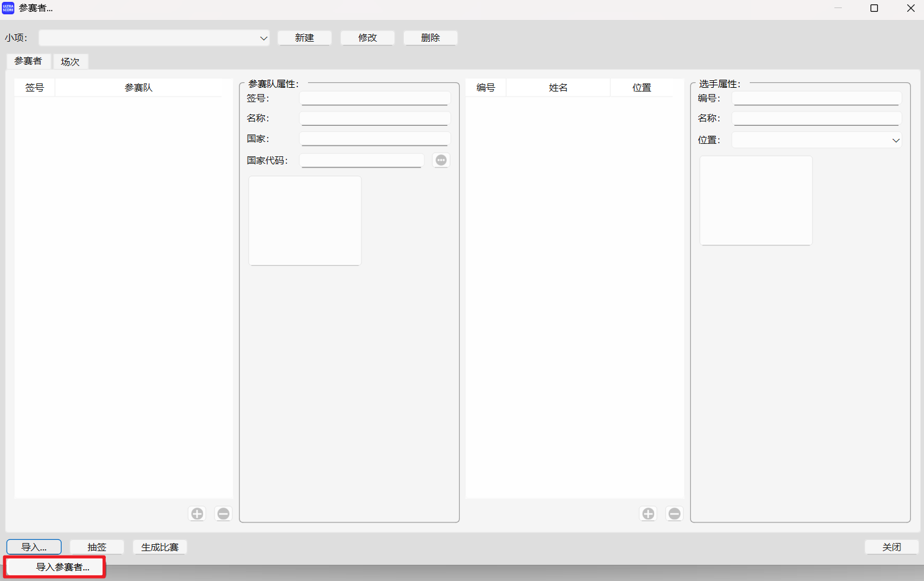Click the 抽签 button

96,547
